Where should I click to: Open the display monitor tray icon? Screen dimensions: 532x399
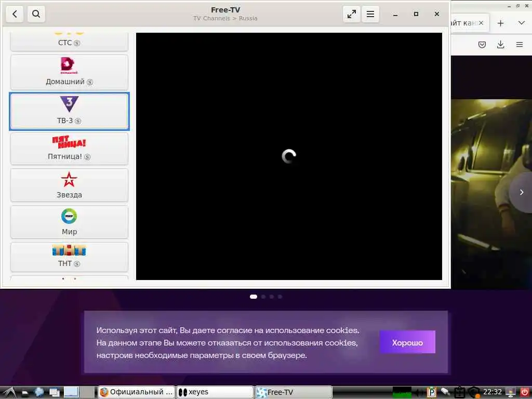pyautogui.click(x=511, y=392)
